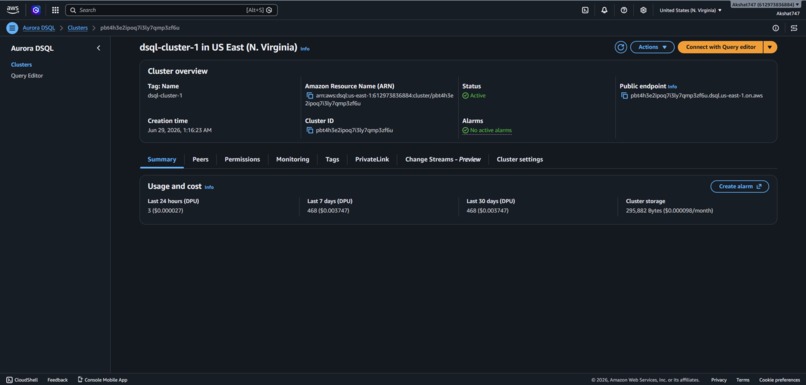The image size is (806, 385).
Task: Open Change Streams - Preview tab
Action: [443, 159]
